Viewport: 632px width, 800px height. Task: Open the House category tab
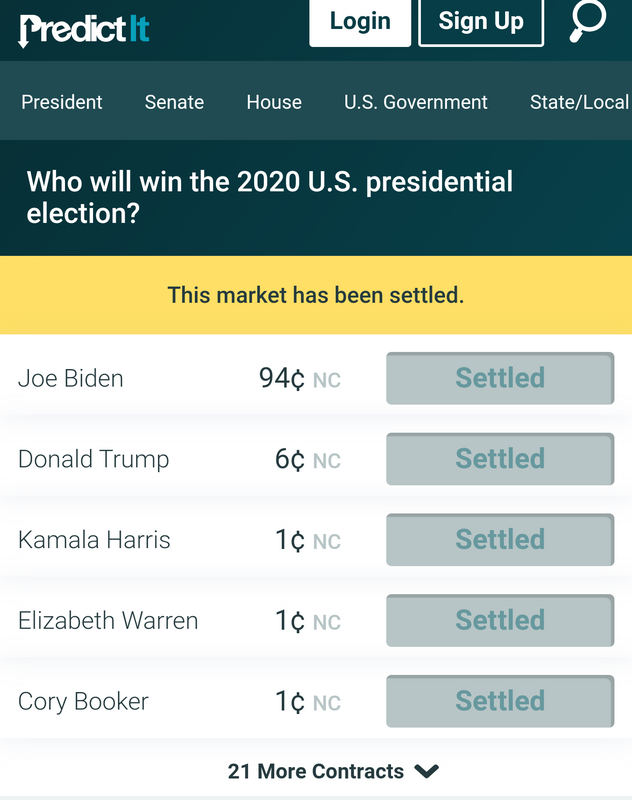pos(274,102)
